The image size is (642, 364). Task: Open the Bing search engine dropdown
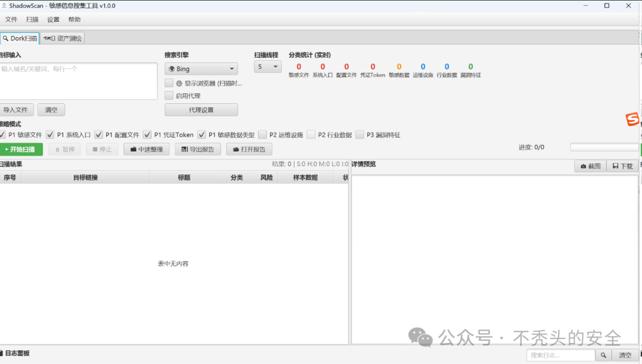pos(202,69)
